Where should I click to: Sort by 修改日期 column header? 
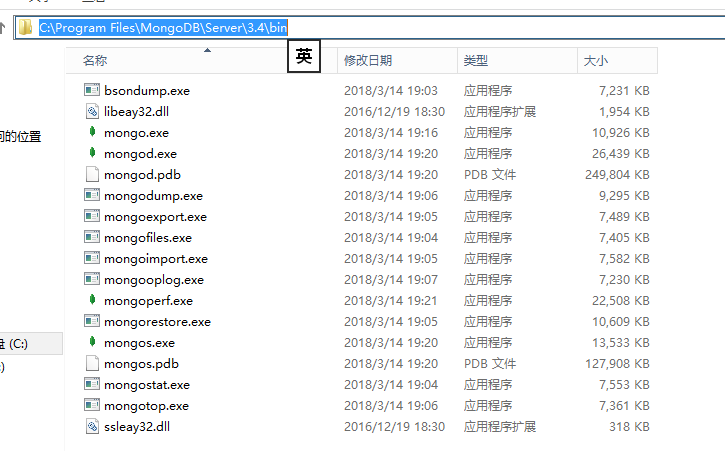click(397, 61)
